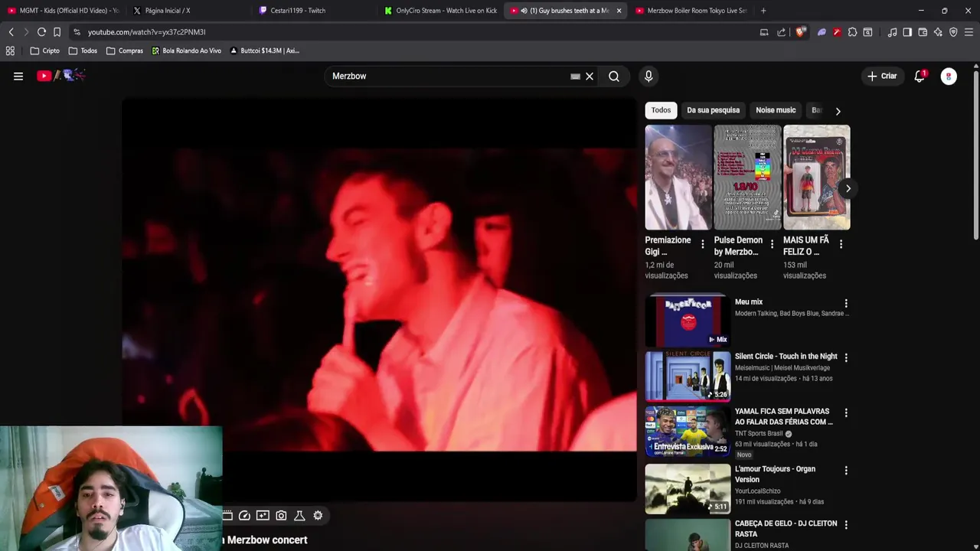Click the Criar button

coord(881,76)
